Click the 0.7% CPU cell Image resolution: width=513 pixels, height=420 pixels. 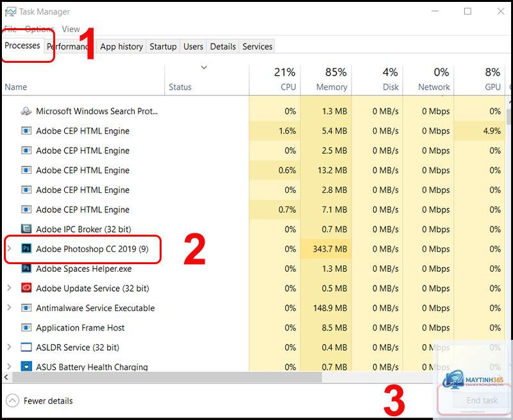tap(275, 209)
